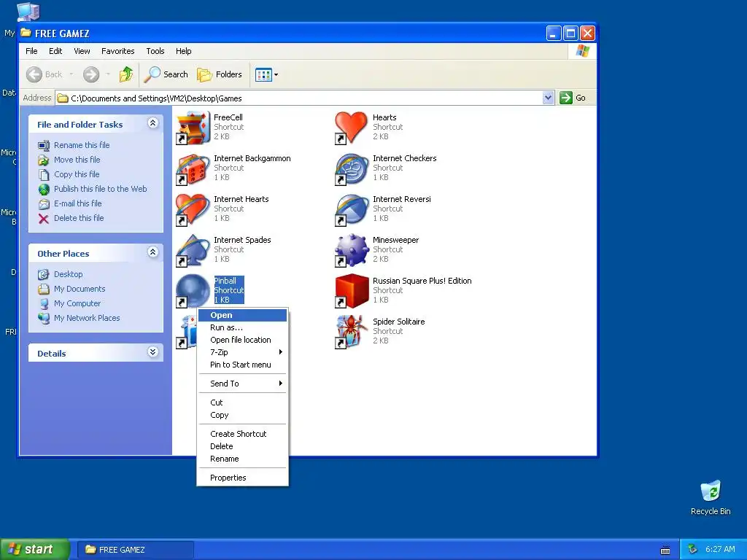Click the Pinball ball icon
This screenshot has width=747, height=560.
(x=193, y=290)
